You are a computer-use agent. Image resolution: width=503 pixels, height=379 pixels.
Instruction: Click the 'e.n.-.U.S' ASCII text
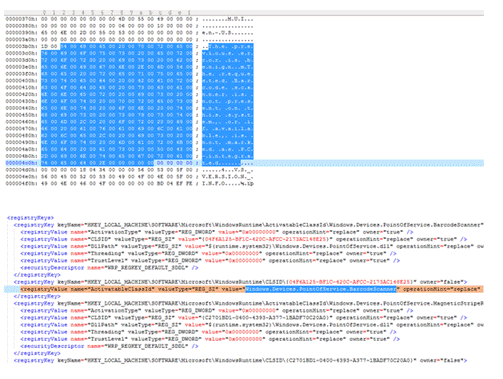point(217,33)
